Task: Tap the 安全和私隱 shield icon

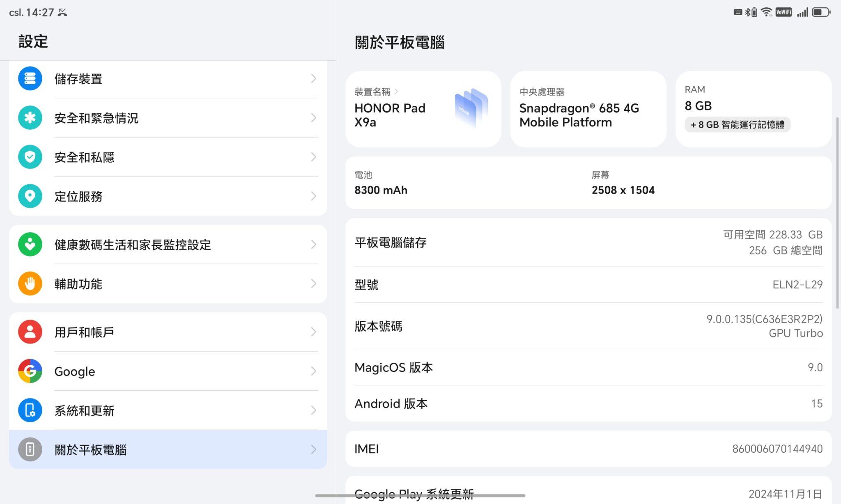Action: [x=30, y=157]
